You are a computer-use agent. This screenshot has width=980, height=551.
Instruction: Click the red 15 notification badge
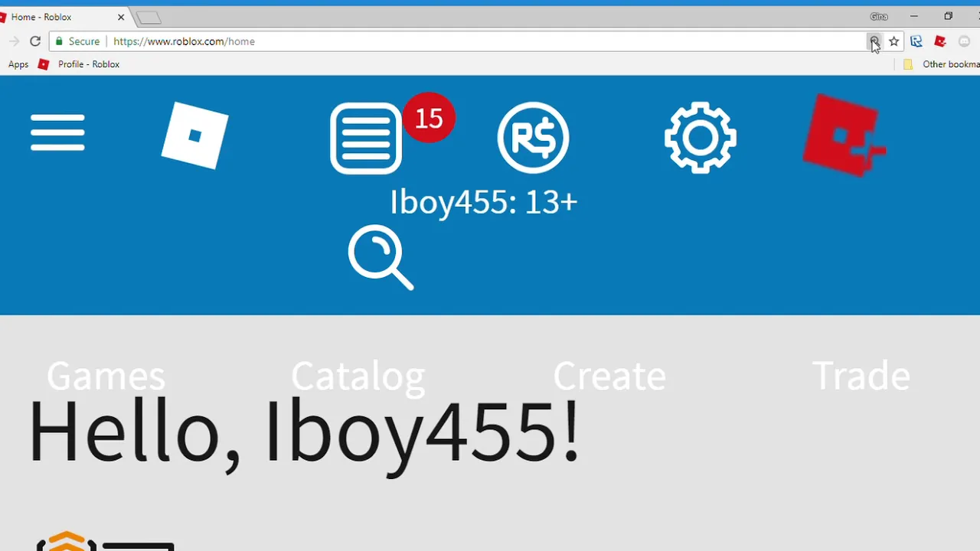(x=429, y=118)
